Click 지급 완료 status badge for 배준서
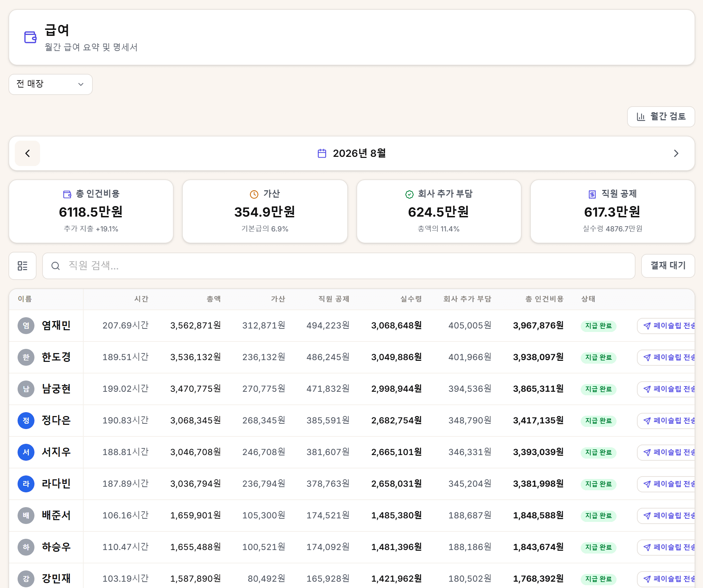 (599, 516)
